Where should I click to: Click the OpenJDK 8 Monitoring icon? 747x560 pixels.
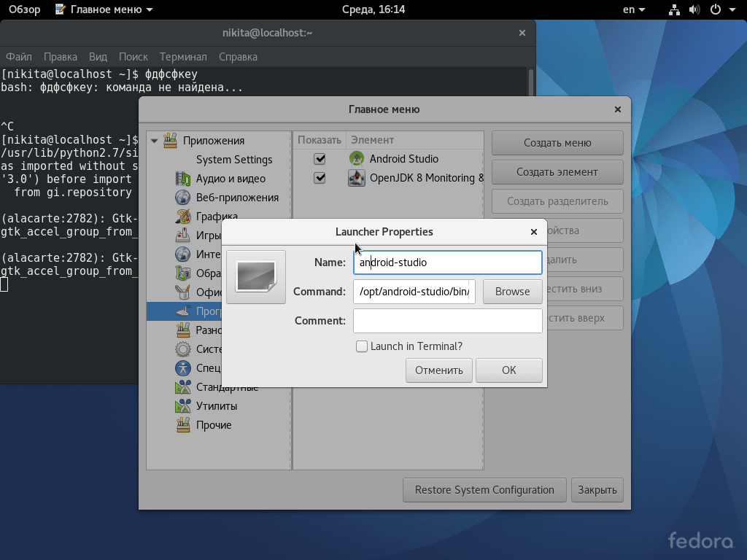[x=356, y=178]
